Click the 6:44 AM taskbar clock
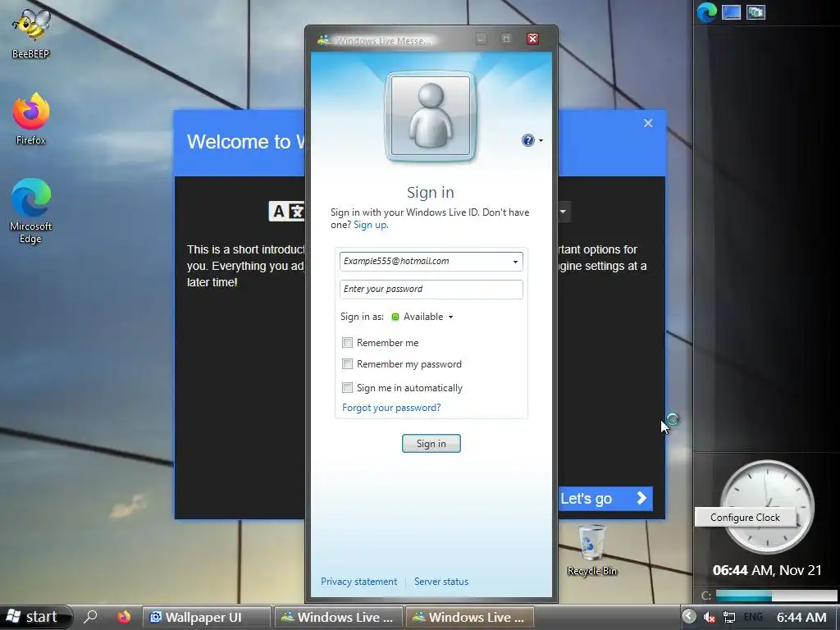Screen dimensions: 840x630 [801, 617]
